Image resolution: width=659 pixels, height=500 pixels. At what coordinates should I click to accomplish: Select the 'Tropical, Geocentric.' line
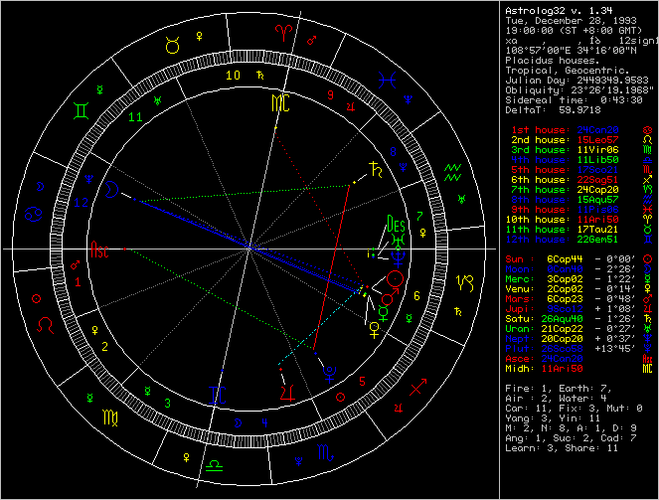(x=567, y=71)
